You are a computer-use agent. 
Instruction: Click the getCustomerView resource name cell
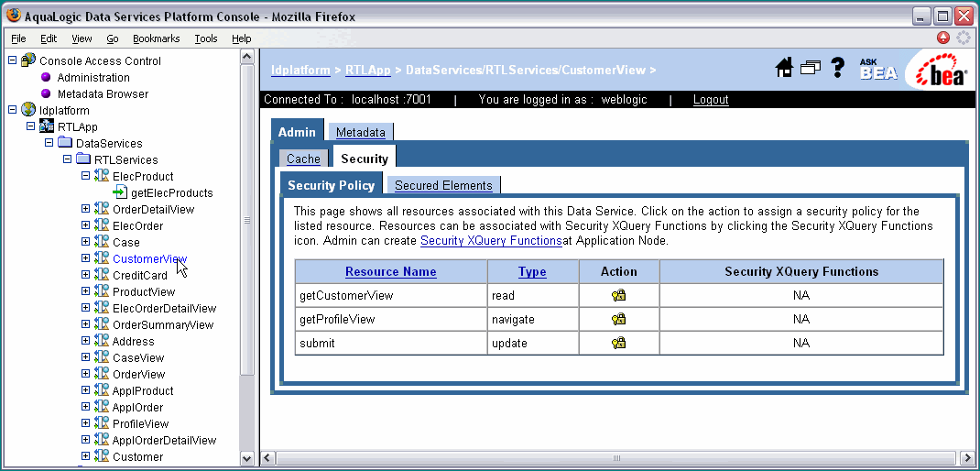click(391, 295)
